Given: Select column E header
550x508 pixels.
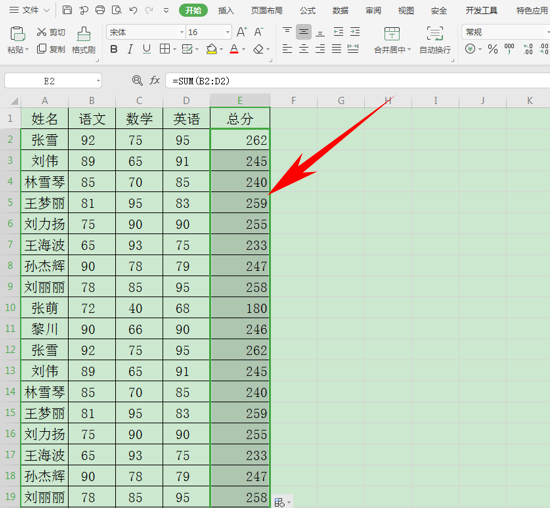Looking at the screenshot, I should pos(240,101).
